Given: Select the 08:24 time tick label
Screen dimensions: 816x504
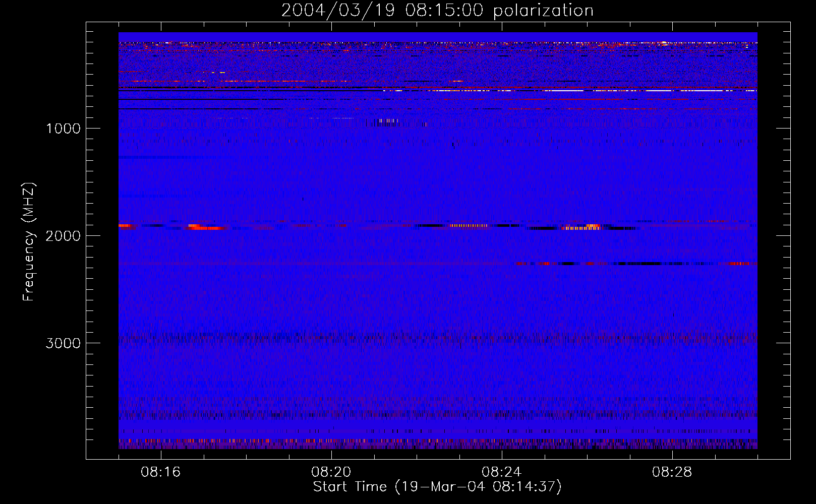Looking at the screenshot, I should [x=502, y=472].
